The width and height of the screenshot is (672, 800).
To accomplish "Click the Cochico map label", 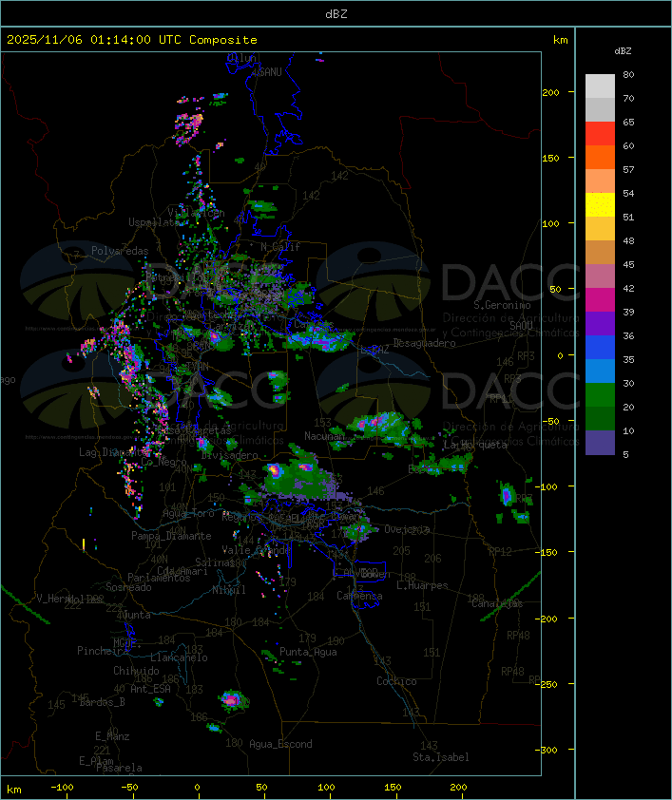I will pos(396,681).
